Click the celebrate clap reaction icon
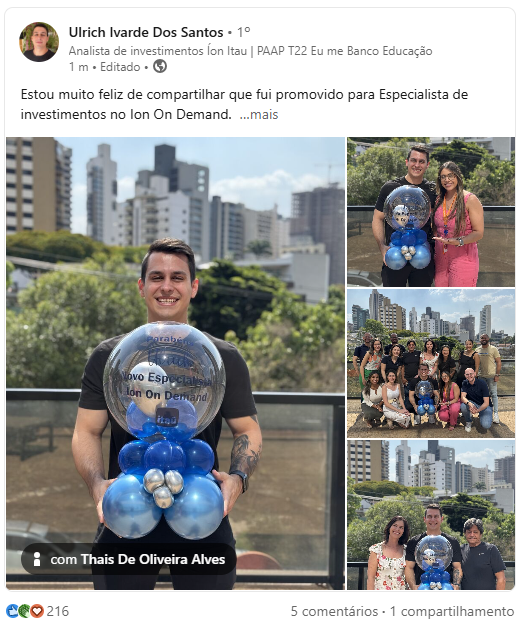522x622 pixels. 25,611
